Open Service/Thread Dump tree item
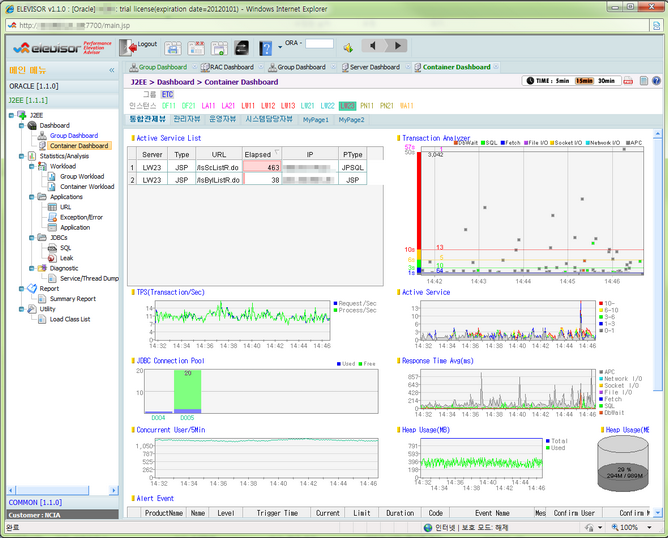Screen dimensions: 668x538 point(89,279)
